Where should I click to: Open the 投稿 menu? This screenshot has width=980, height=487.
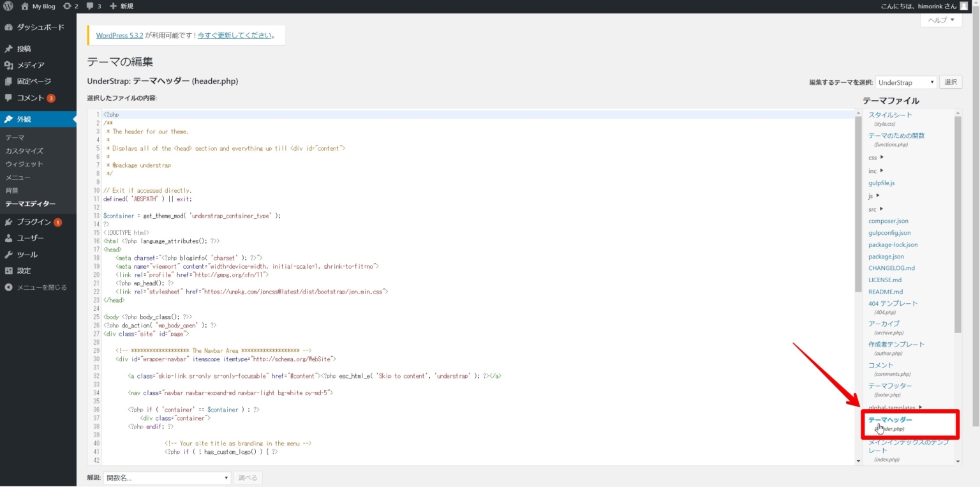click(24, 49)
